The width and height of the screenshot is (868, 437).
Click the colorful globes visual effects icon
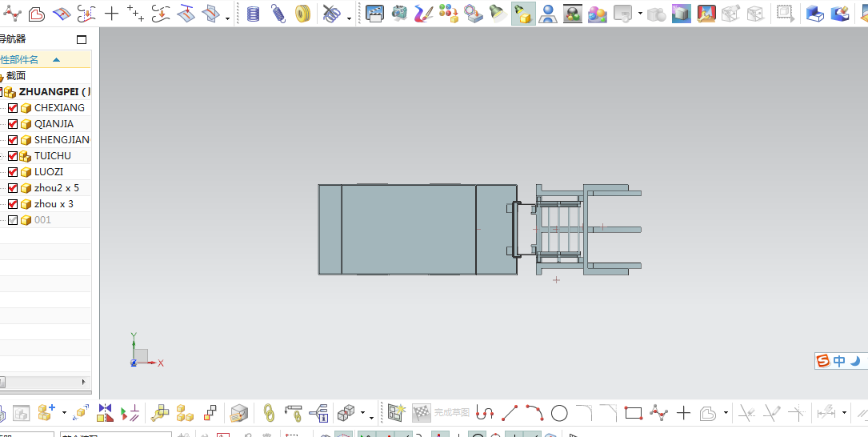598,14
